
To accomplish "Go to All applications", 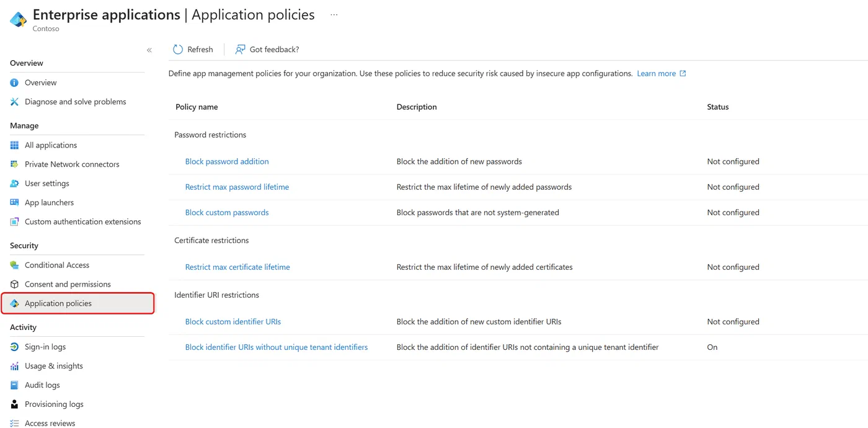I will tap(51, 145).
